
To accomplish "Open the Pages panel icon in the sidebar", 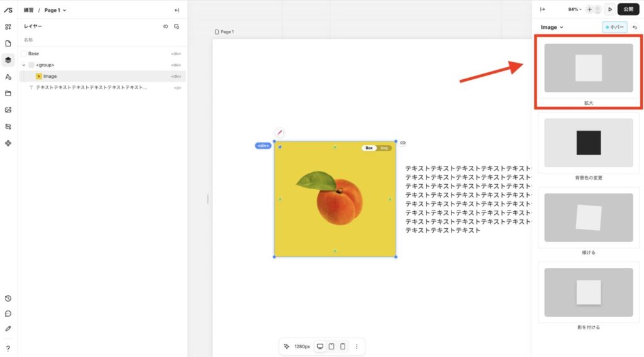I will [x=8, y=43].
